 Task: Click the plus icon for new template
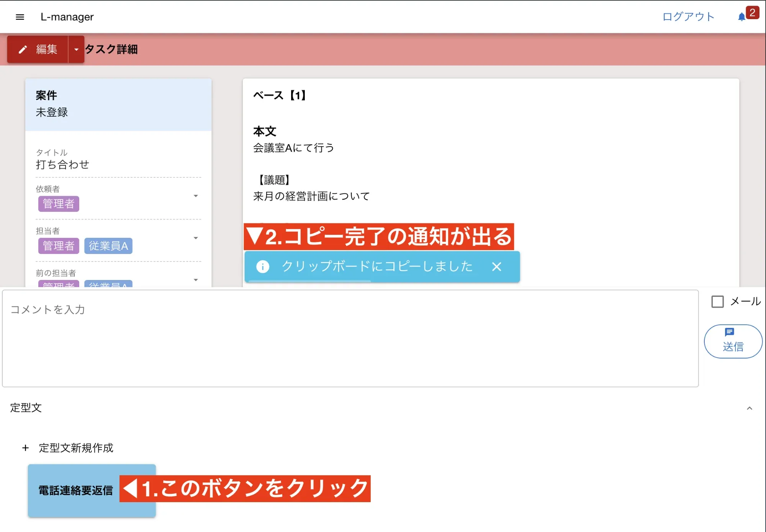tap(25, 448)
